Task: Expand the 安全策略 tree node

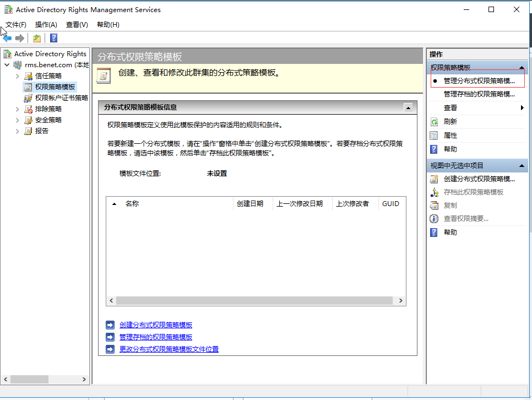Action: coord(17,120)
